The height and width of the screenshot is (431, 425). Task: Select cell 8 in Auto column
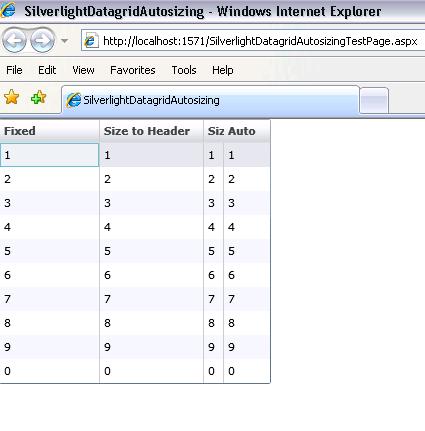point(247,323)
